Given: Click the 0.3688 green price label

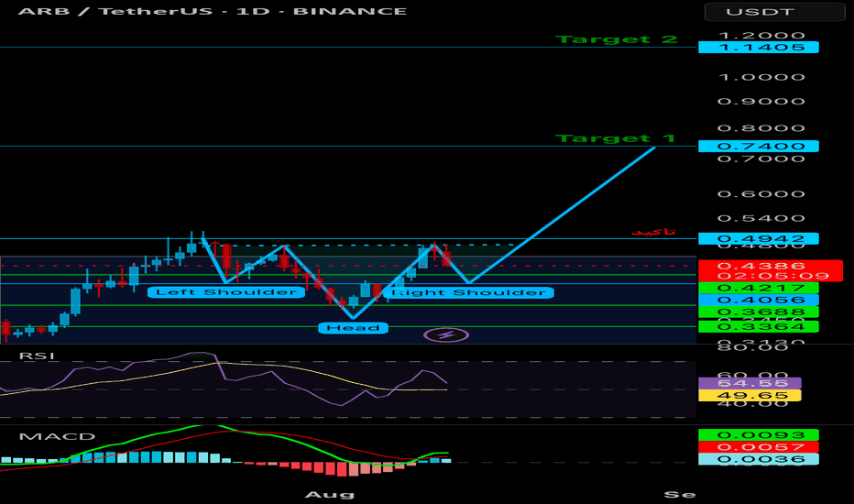Looking at the screenshot, I should point(758,312).
